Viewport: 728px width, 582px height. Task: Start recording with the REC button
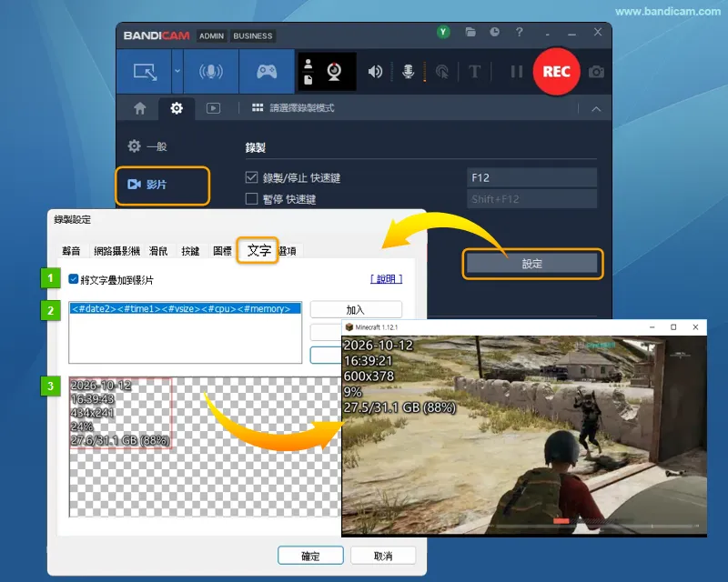(x=556, y=72)
